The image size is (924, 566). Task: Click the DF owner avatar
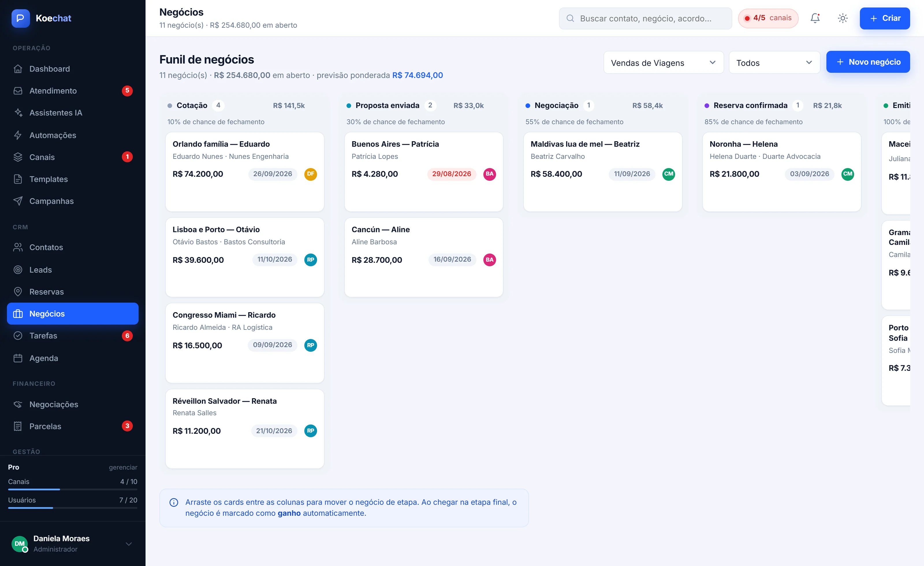pos(310,174)
